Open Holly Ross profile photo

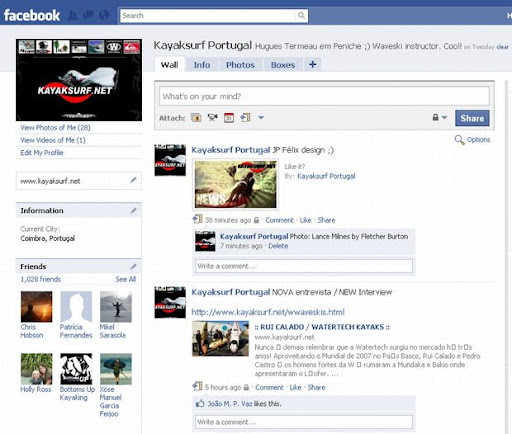pyautogui.click(x=36, y=369)
